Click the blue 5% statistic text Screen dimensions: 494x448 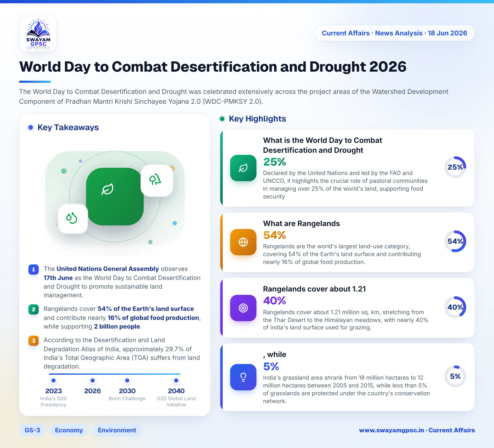click(271, 367)
